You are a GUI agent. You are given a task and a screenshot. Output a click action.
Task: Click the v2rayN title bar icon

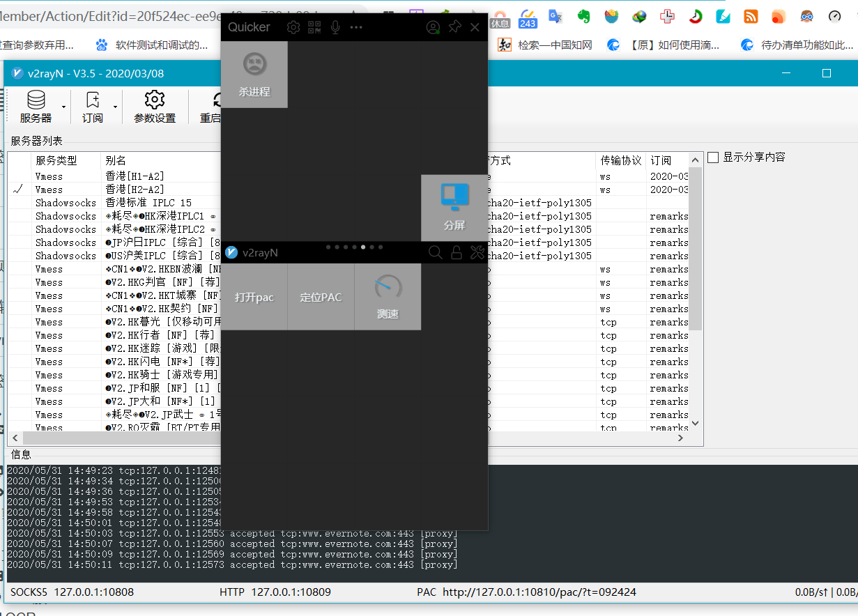[16, 73]
